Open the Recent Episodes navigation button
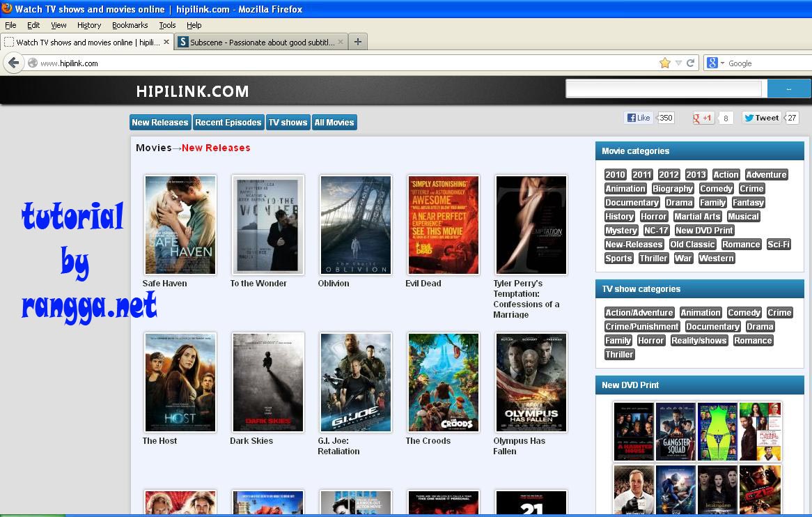This screenshot has height=517, width=812. (228, 122)
